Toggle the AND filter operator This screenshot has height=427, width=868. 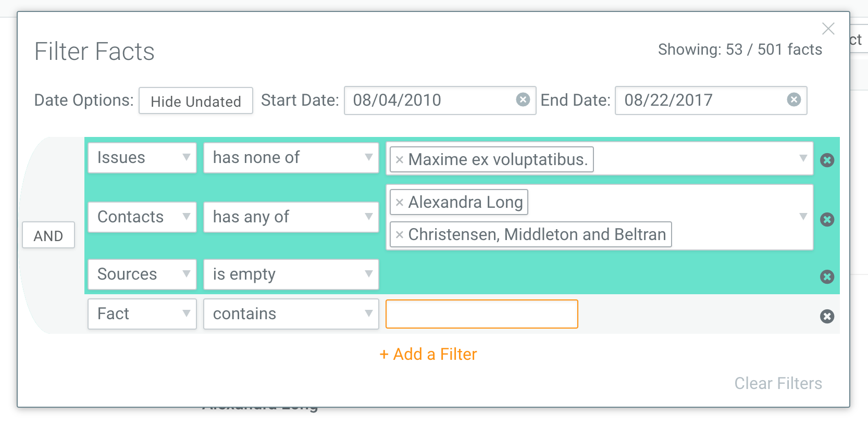point(48,235)
